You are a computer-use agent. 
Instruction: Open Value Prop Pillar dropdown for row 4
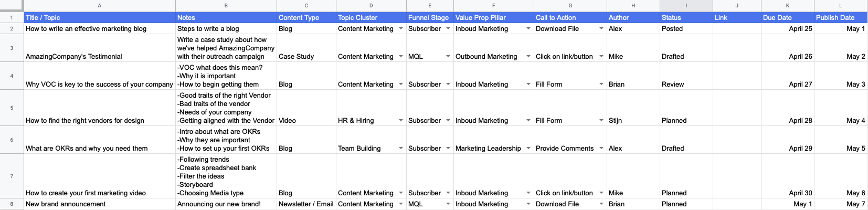tap(528, 85)
